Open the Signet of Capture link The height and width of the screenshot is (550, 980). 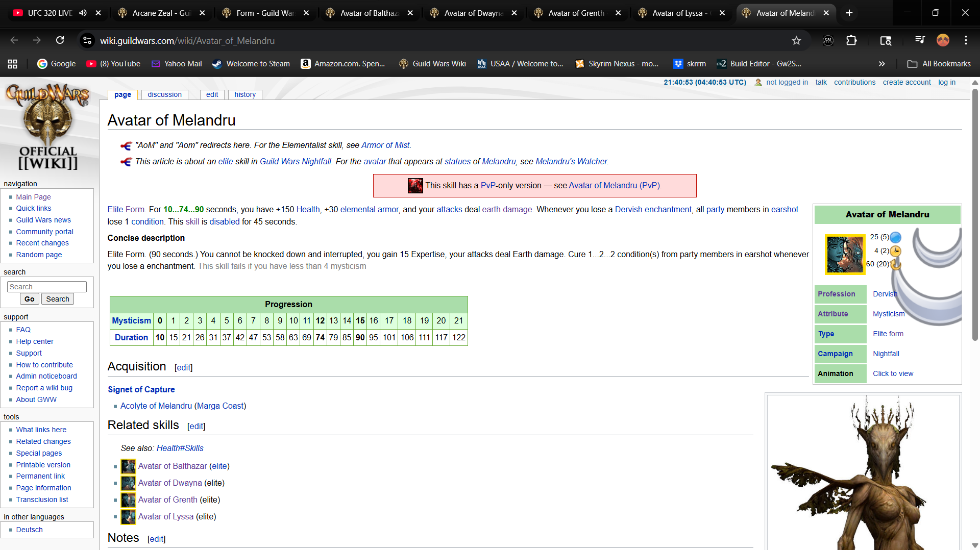pos(141,389)
